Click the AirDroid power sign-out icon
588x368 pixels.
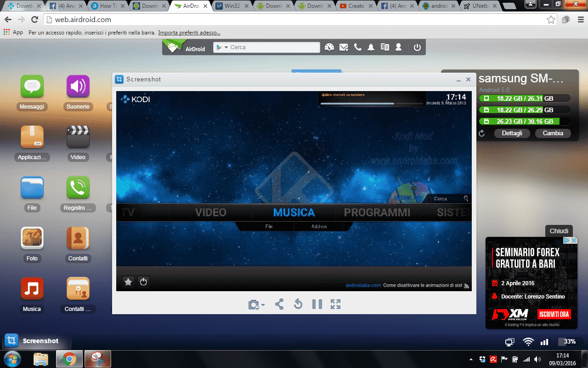click(x=417, y=47)
